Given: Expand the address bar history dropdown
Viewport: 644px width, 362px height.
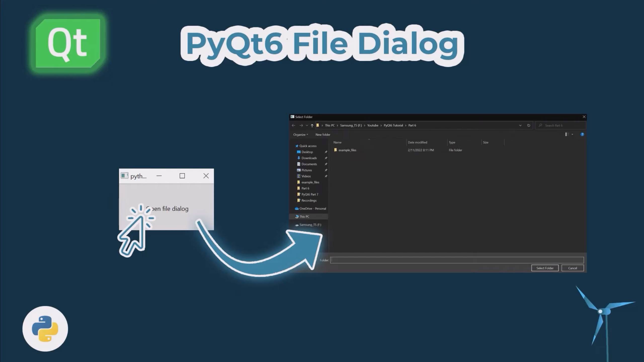Looking at the screenshot, I should click(x=520, y=125).
